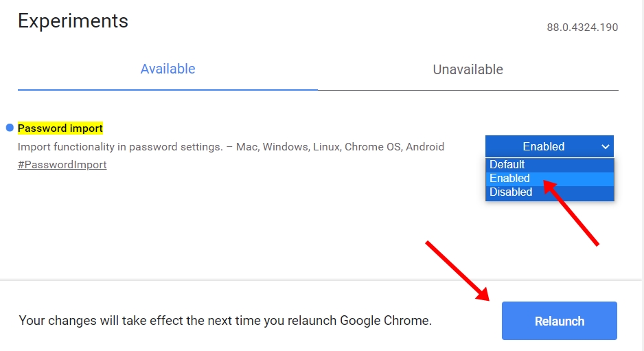
Task: Click the 'Import functionality in password settings' description
Action: click(119, 147)
